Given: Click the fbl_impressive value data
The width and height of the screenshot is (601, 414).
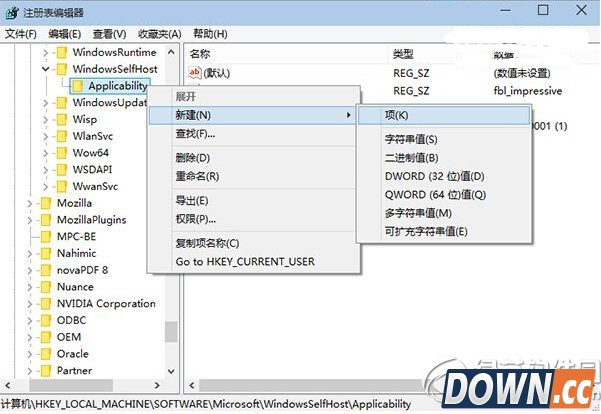Looking at the screenshot, I should point(528,91).
